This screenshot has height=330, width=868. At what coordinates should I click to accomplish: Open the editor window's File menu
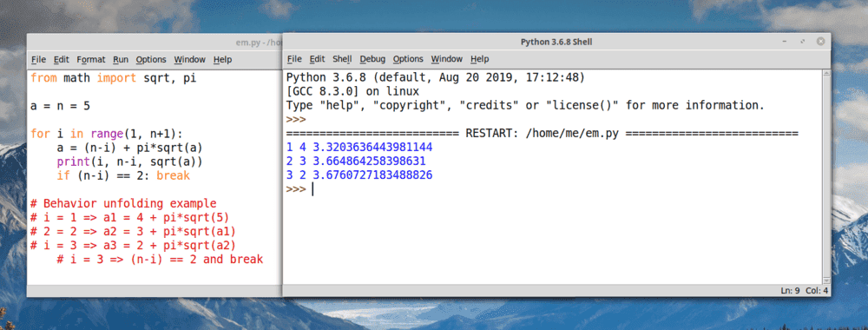[x=39, y=60]
